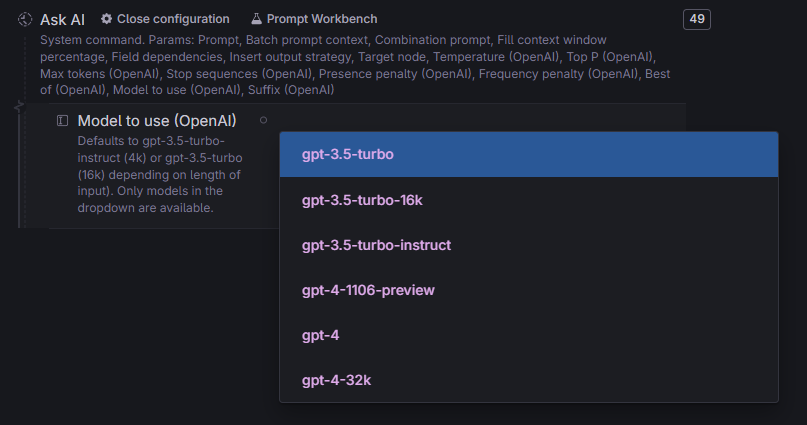Click the Ask AI dashed-circle node icon
807x425 pixels.
pos(25,20)
